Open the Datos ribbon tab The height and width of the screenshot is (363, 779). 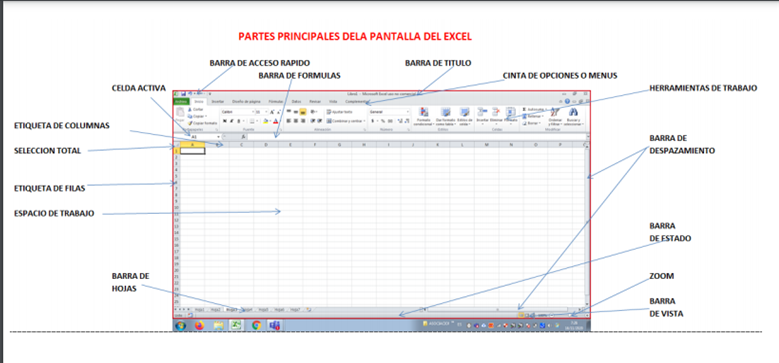click(296, 102)
